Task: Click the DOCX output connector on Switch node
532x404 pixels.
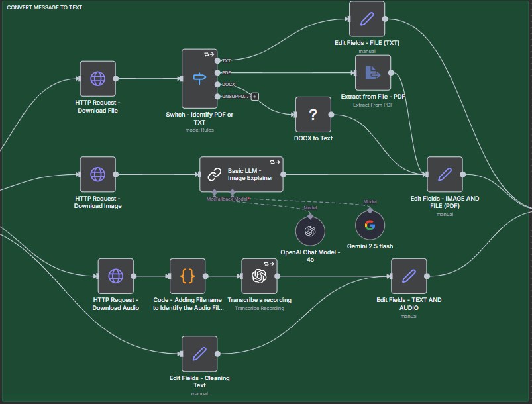Action: (218, 85)
